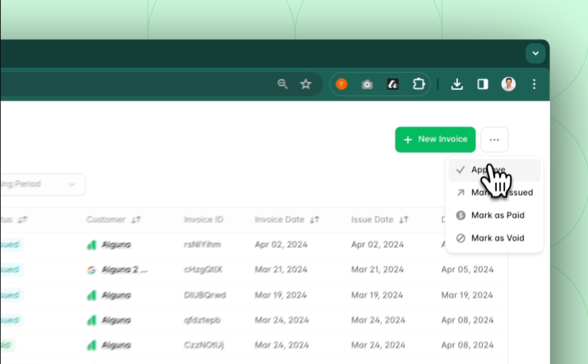Select Mark as Void
The height and width of the screenshot is (364, 588).
[x=494, y=238]
